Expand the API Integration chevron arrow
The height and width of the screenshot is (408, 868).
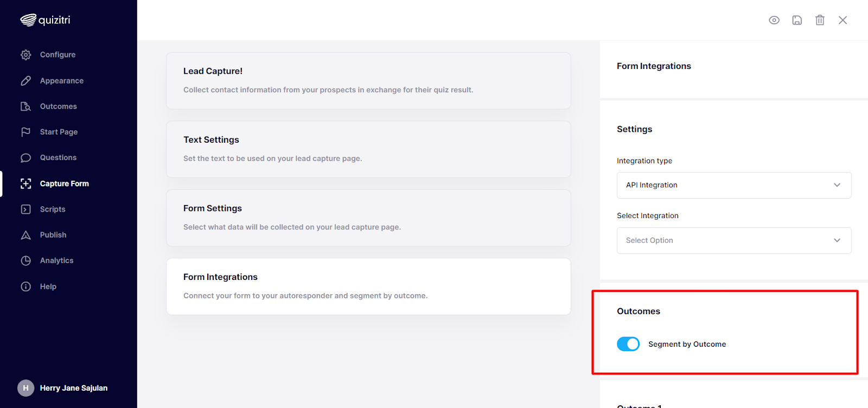(837, 185)
